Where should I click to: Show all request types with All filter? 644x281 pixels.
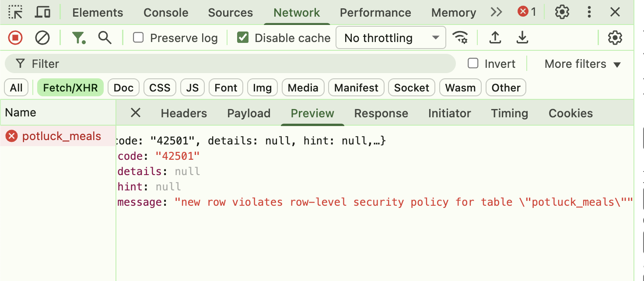click(x=16, y=87)
